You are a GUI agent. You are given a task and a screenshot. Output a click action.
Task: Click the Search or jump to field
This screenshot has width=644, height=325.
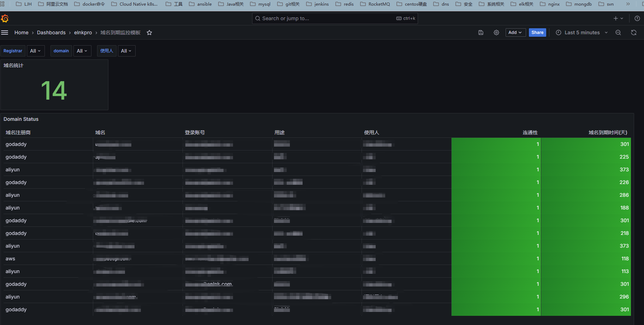335,18
